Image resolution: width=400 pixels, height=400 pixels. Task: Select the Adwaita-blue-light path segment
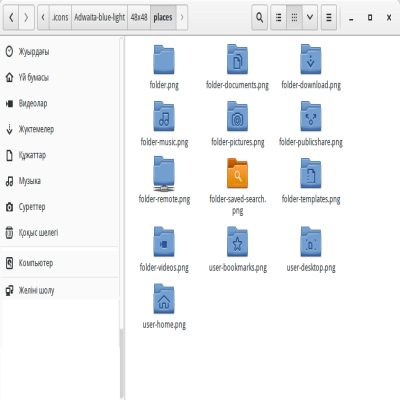click(99, 17)
